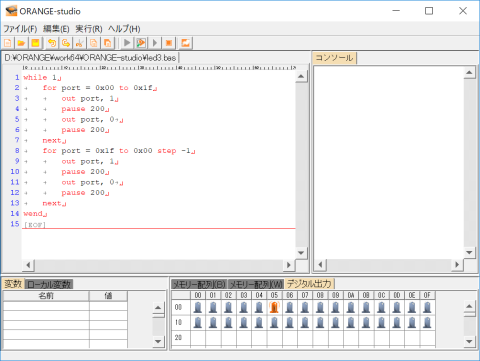Click the Redo arrow icon
Screen dimensions: 480x361
pyautogui.click(x=66, y=43)
